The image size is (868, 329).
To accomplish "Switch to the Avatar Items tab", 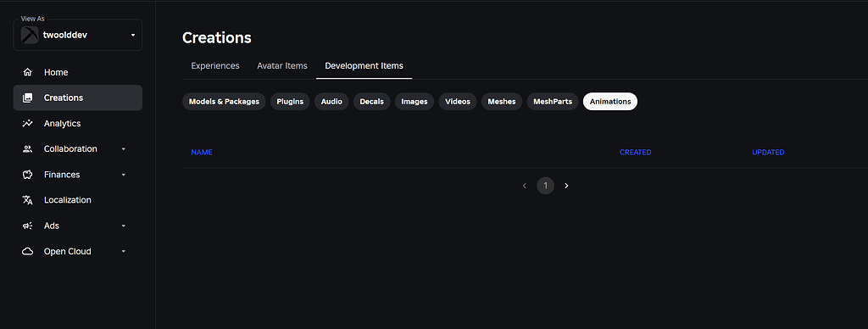I will [282, 66].
